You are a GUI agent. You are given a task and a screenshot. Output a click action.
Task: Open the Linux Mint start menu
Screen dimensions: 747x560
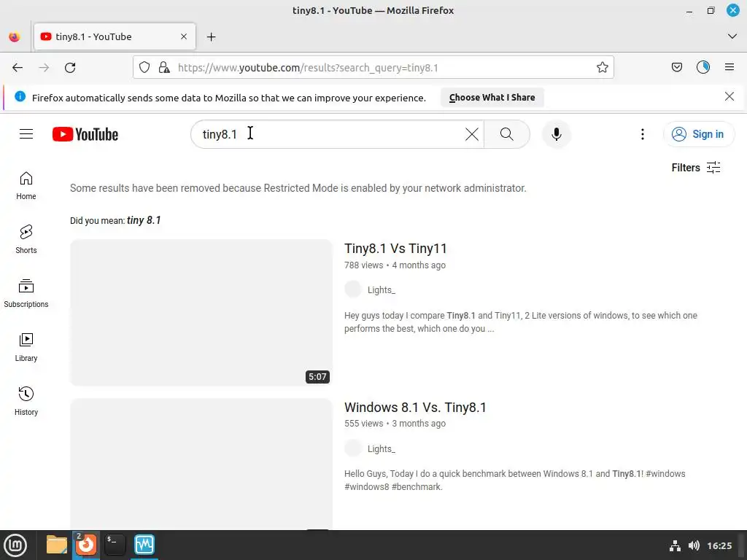click(x=15, y=545)
